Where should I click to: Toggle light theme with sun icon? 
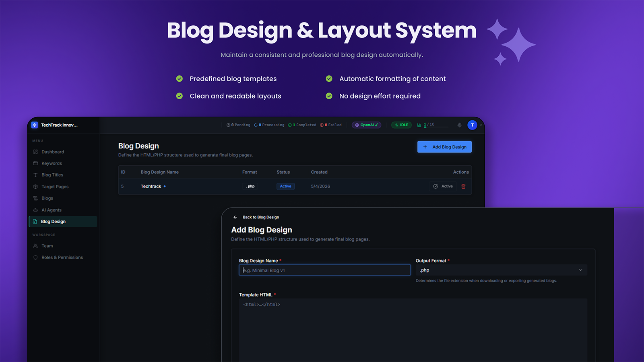tap(459, 125)
